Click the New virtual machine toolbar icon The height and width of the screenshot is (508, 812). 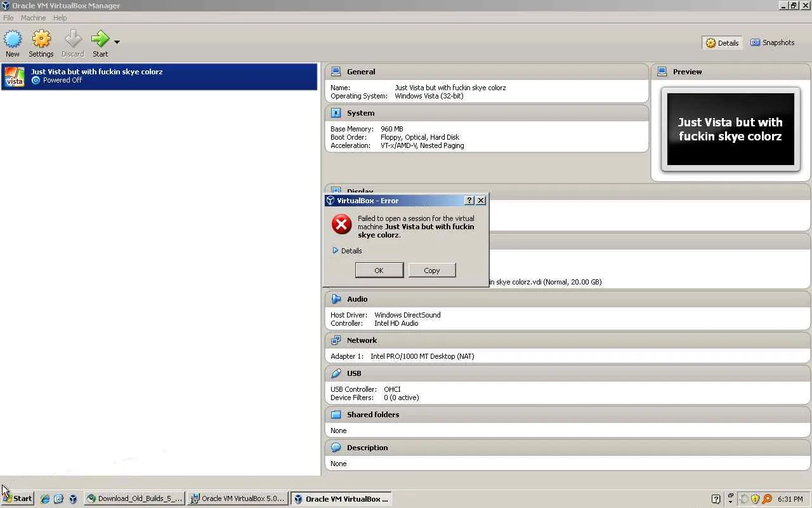(12, 39)
